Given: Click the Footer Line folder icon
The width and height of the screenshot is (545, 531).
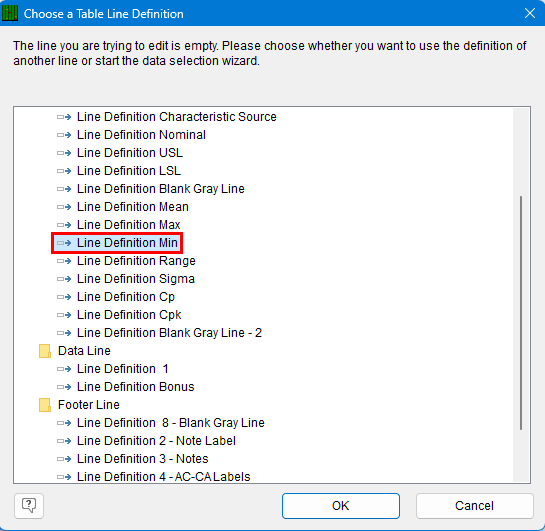Looking at the screenshot, I should click(45, 405).
